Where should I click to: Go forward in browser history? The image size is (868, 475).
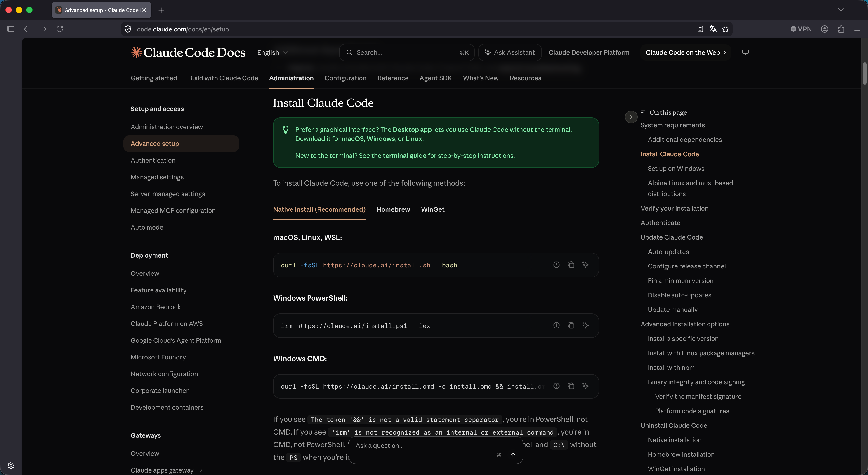(43, 29)
